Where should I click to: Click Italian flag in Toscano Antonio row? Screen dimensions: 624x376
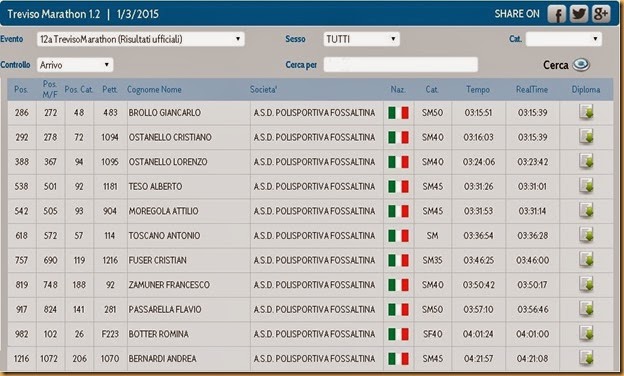[398, 236]
